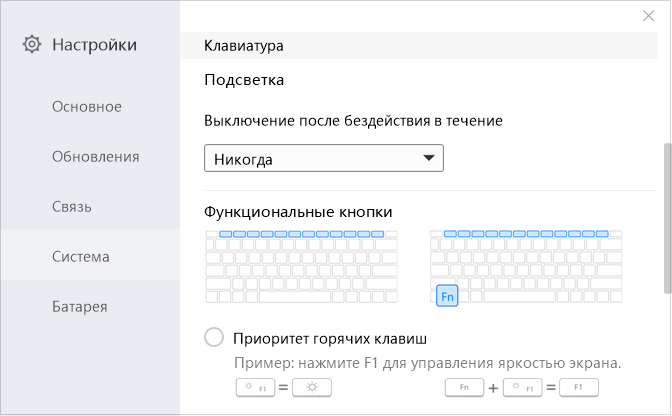Image resolution: width=672 pixels, height=416 pixels.
Task: Click the brightness key icon after the equals sign
Action: (311, 388)
